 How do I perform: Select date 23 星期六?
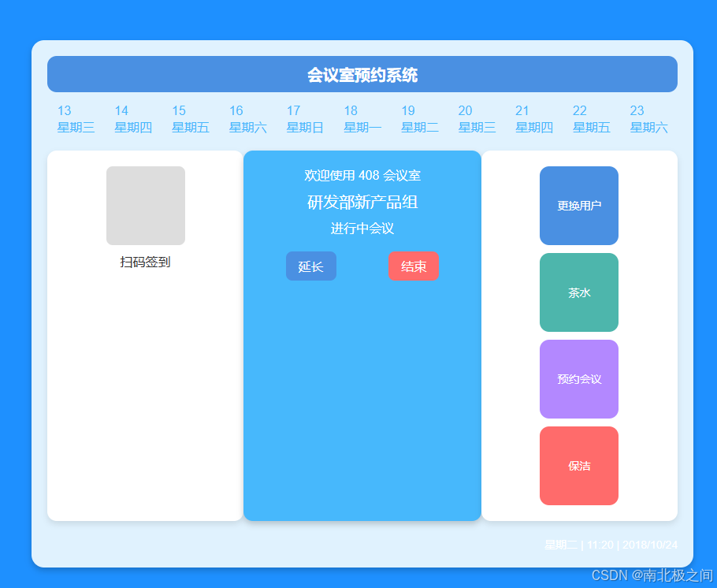coord(648,119)
